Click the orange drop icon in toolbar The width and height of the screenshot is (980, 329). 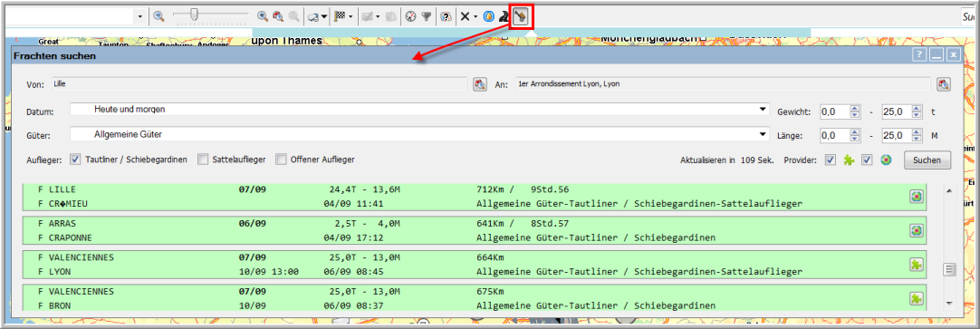[x=489, y=17]
